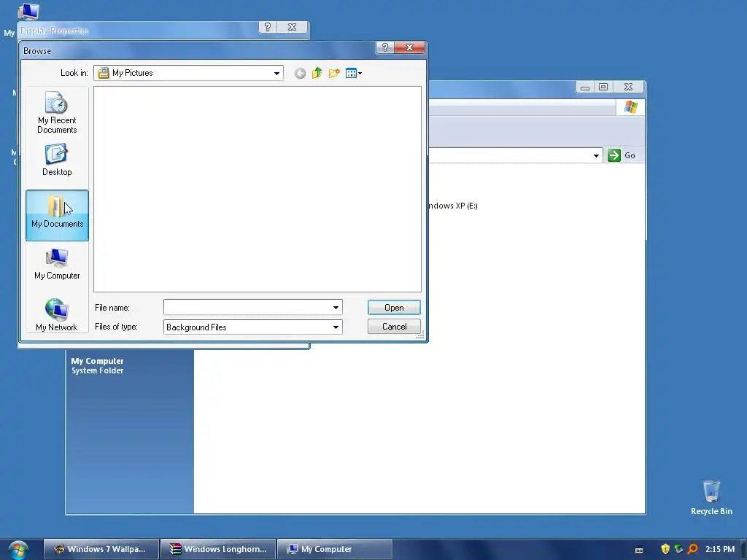Open the Start menu orb

pos(18,550)
